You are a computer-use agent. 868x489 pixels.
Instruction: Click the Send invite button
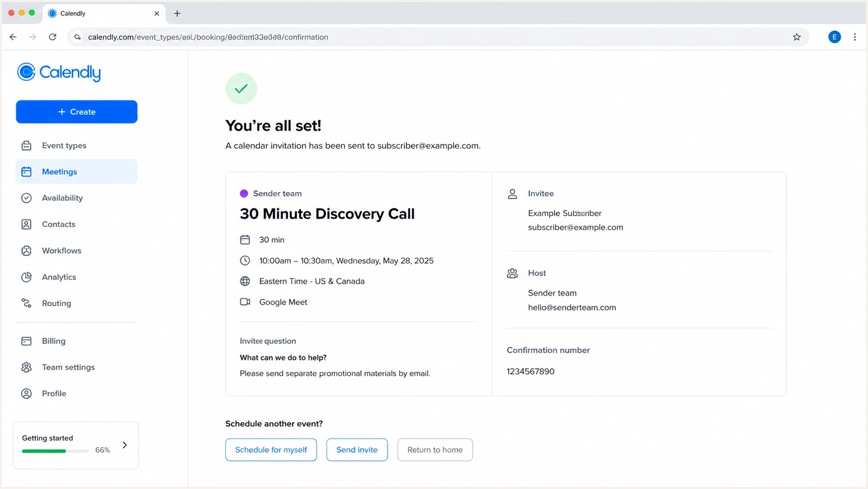[357, 450]
